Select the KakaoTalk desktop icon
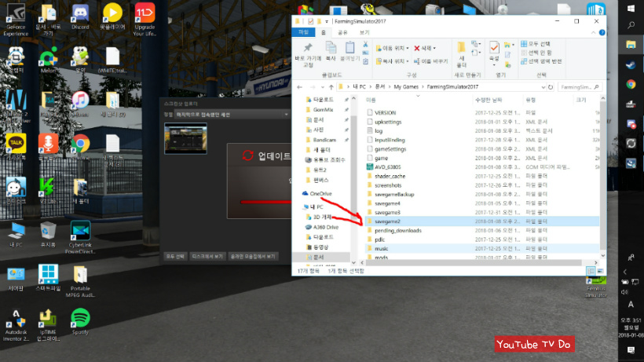 (16, 147)
